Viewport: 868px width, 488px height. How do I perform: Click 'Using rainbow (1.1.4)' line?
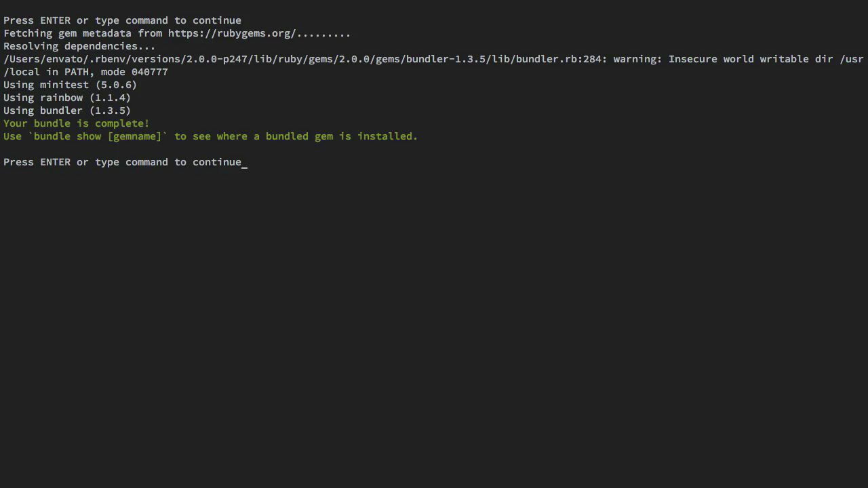(67, 98)
